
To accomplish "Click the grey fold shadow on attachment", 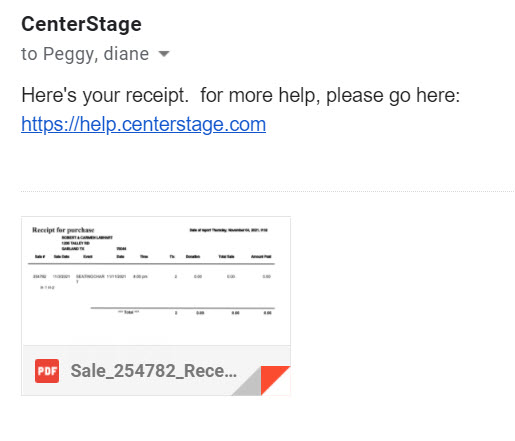I will [249, 383].
